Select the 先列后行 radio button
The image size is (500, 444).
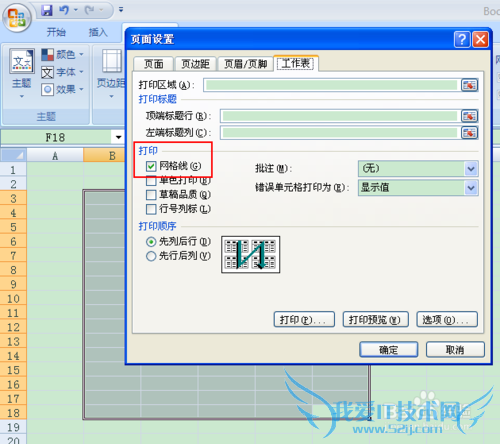(151, 242)
